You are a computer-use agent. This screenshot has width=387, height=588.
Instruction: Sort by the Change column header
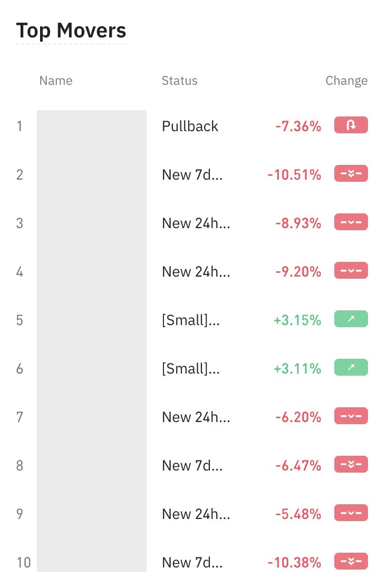coord(346,81)
